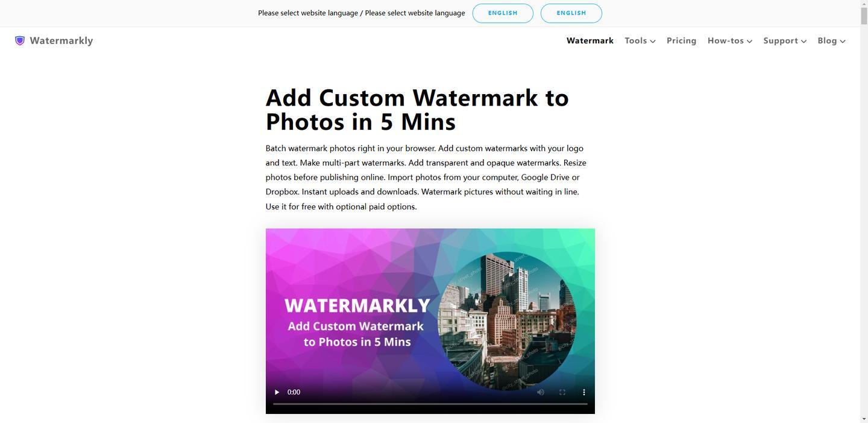Click the video thumbnail's city photo circle
The image size is (868, 423).
click(507, 322)
